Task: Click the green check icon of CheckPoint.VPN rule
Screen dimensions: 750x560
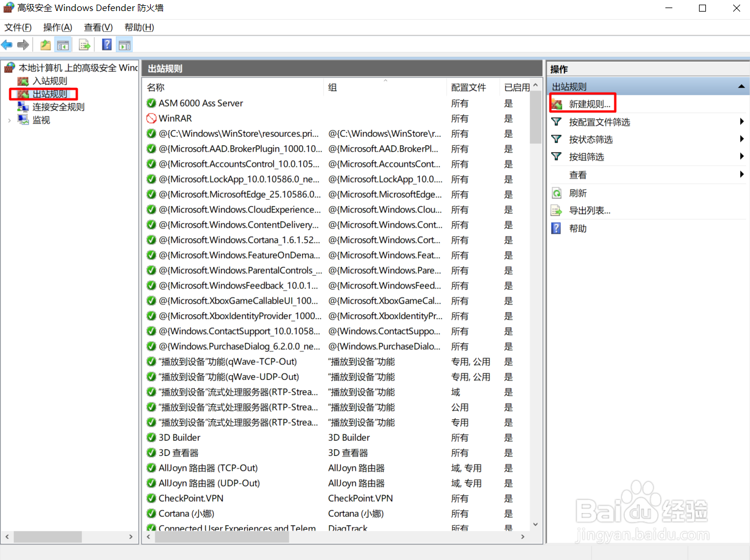Action: (151, 498)
